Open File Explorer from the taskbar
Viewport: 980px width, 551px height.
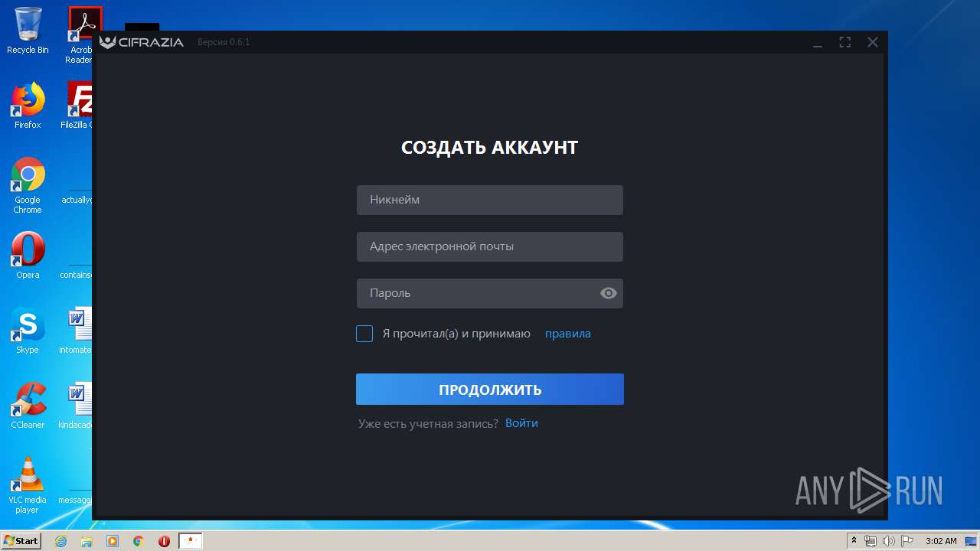click(x=87, y=541)
